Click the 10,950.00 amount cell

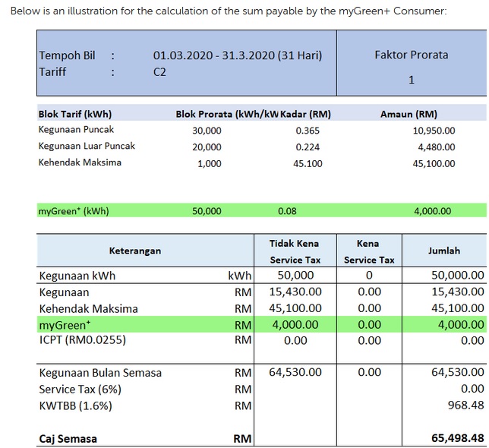434,131
